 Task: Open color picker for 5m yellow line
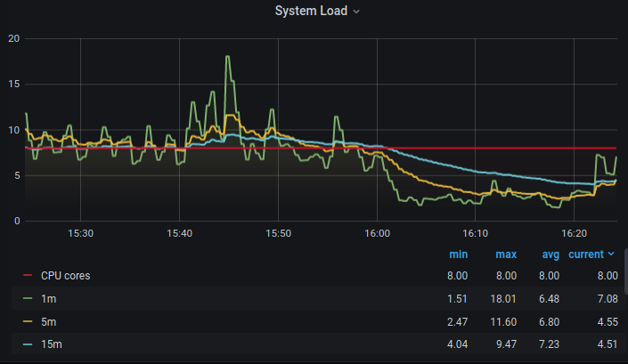[x=27, y=321]
